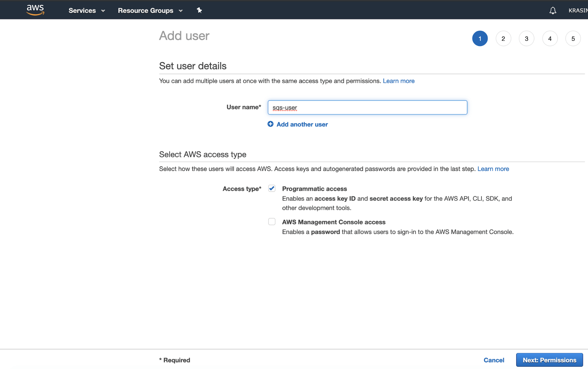Click the Add another user link
Viewport: 588px width, 369px height.
point(302,124)
